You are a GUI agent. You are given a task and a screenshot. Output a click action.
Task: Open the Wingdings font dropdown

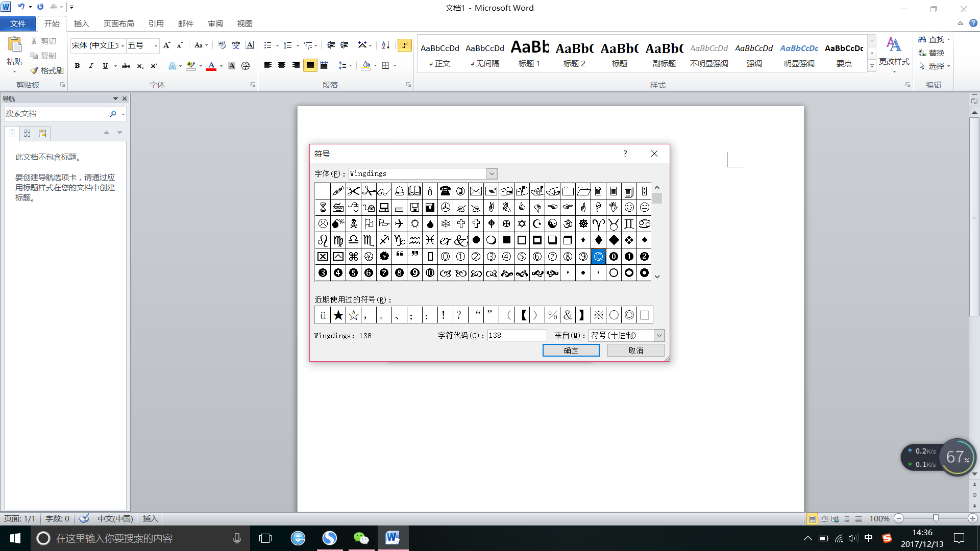pos(492,174)
